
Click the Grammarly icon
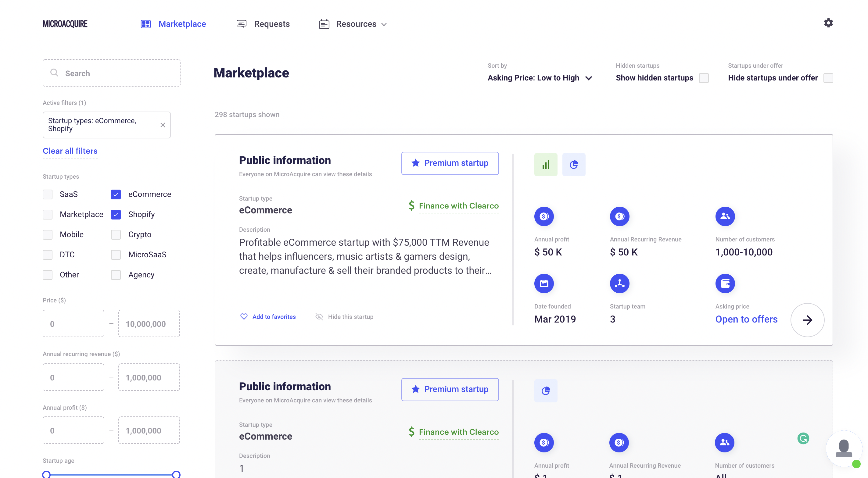803,438
